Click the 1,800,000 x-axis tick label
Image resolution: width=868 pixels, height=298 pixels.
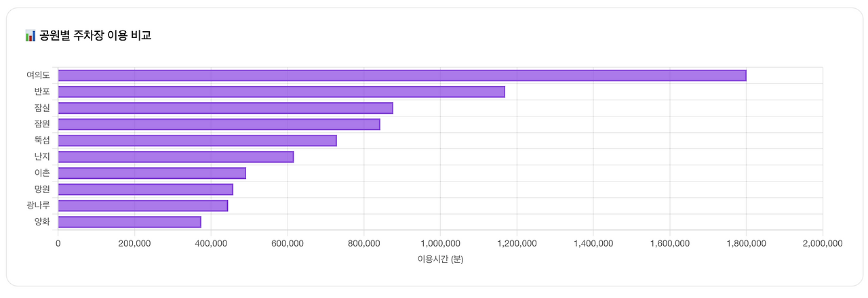(x=746, y=242)
